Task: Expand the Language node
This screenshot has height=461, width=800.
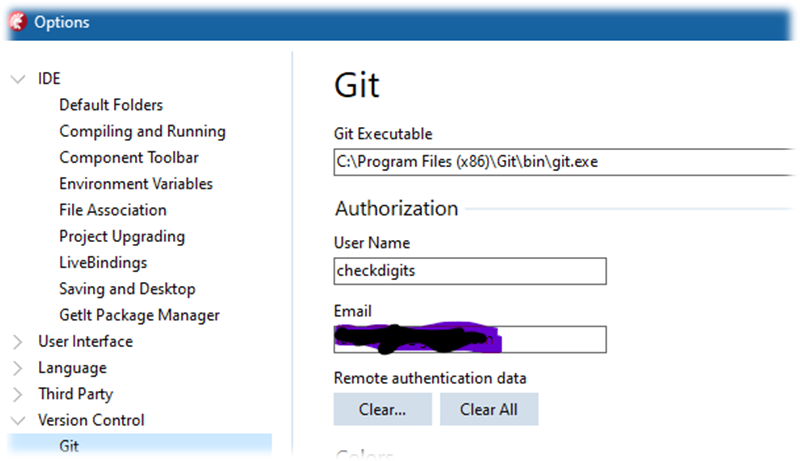Action: [x=17, y=368]
